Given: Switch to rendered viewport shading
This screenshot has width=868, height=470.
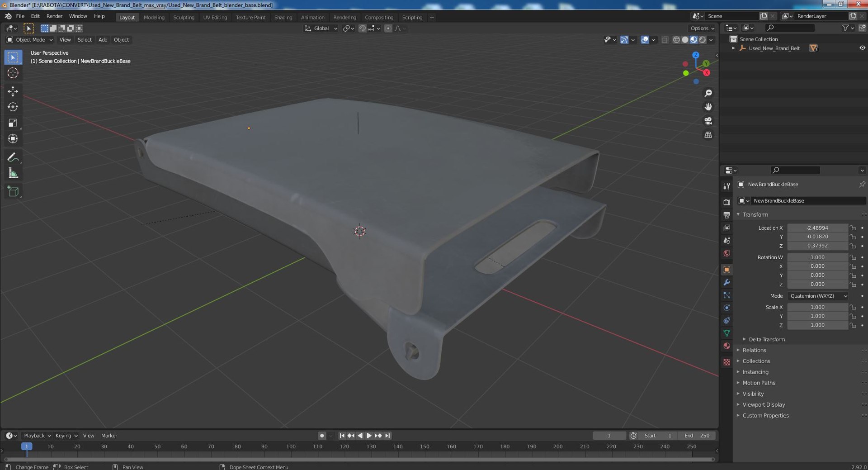Looking at the screenshot, I should (702, 40).
